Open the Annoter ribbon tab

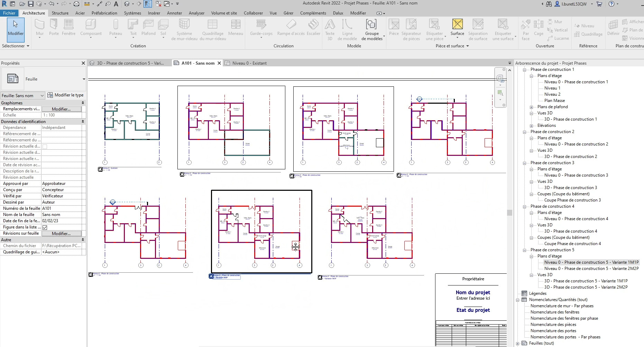[x=174, y=13]
